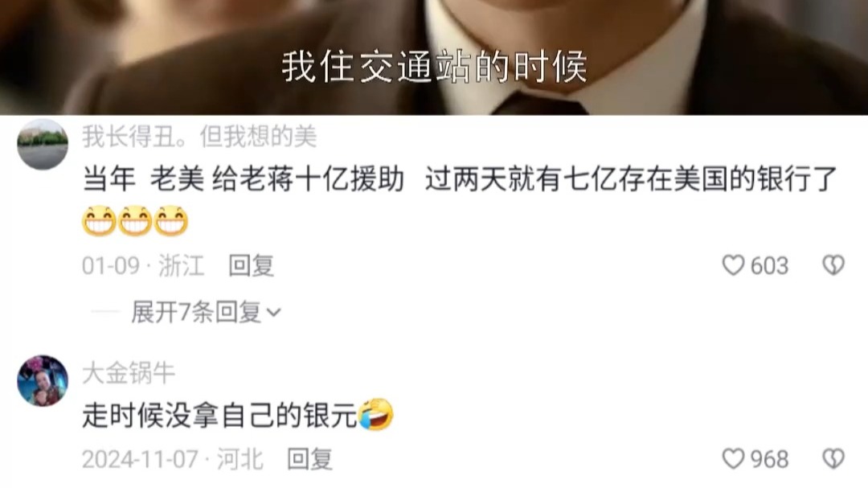Tap the 968 like count number
The width and height of the screenshot is (868, 488).
tap(769, 459)
